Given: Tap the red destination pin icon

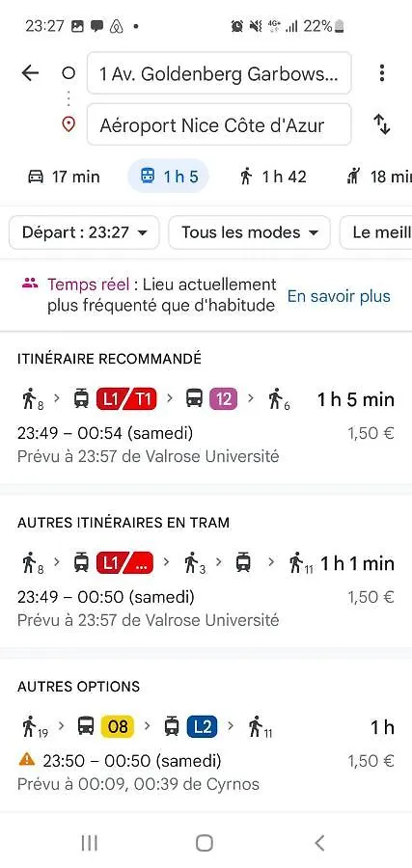Looking at the screenshot, I should [x=69, y=124].
